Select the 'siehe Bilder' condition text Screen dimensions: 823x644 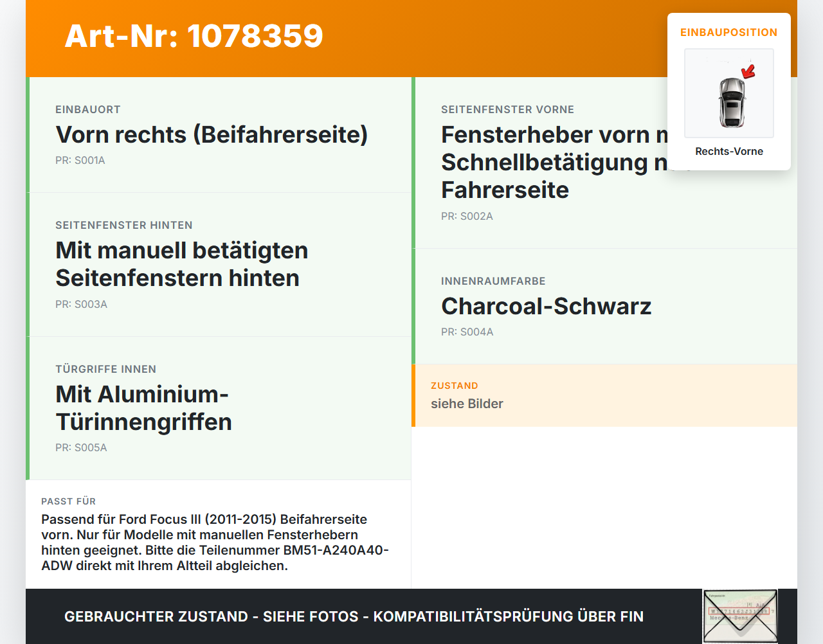(x=467, y=404)
